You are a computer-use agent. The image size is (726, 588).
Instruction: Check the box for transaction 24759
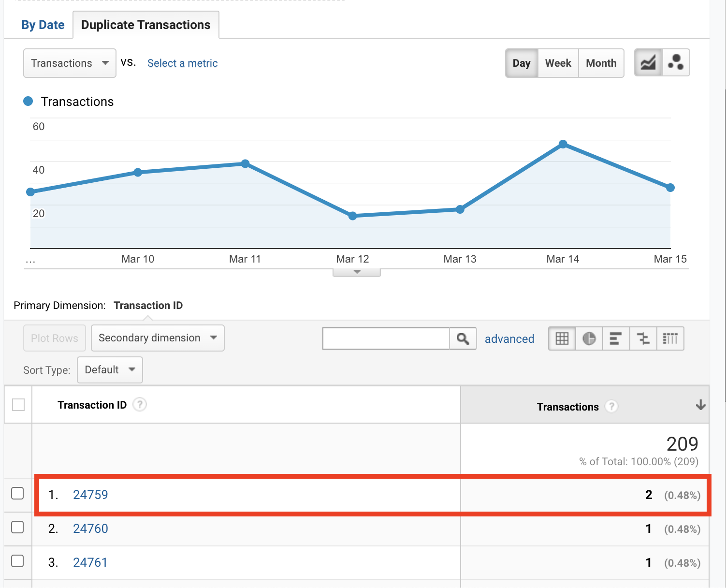(17, 493)
